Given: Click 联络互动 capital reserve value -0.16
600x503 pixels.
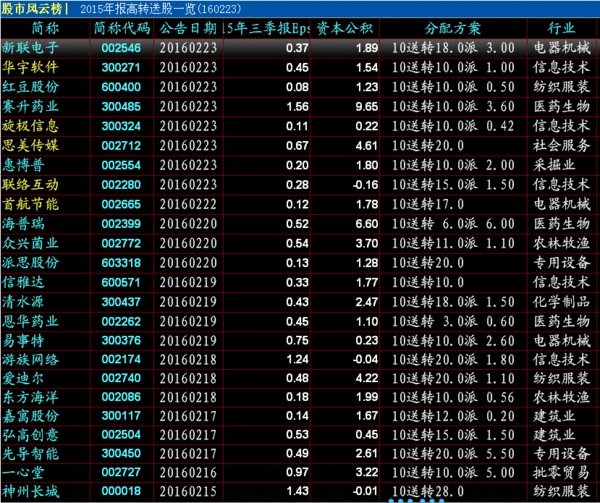Looking at the screenshot, I should point(365,184).
